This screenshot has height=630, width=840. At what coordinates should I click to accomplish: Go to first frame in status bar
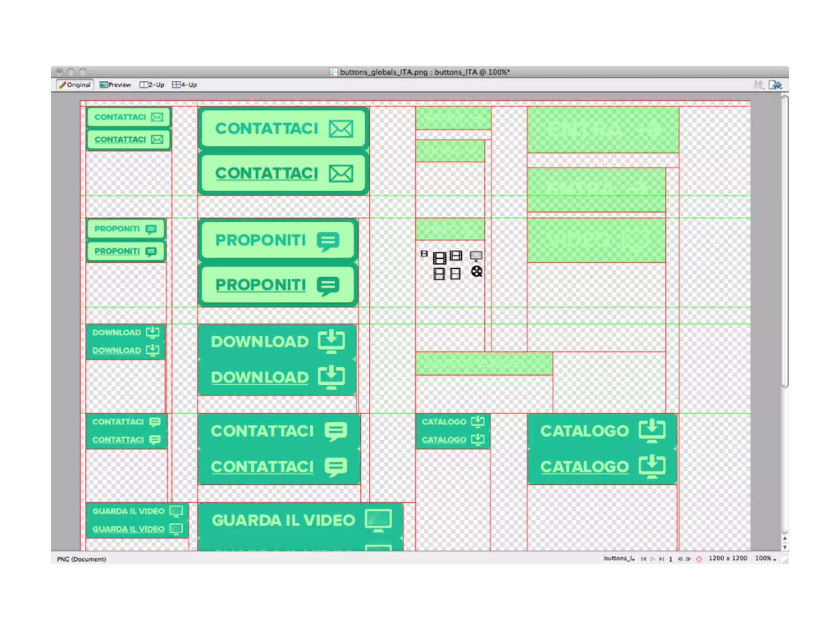[x=644, y=559]
